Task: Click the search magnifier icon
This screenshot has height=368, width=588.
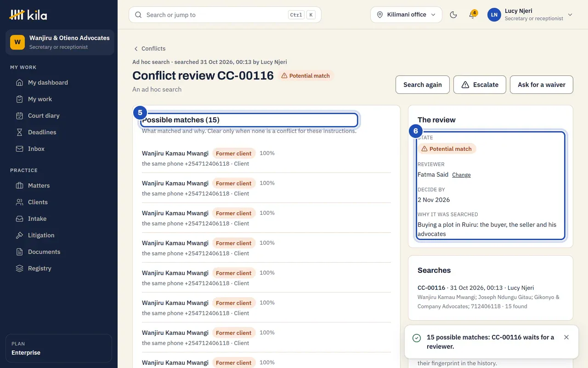Action: (x=138, y=15)
